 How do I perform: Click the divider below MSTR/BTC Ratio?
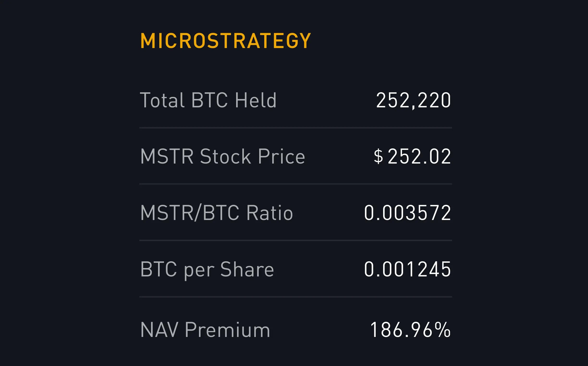(x=296, y=240)
